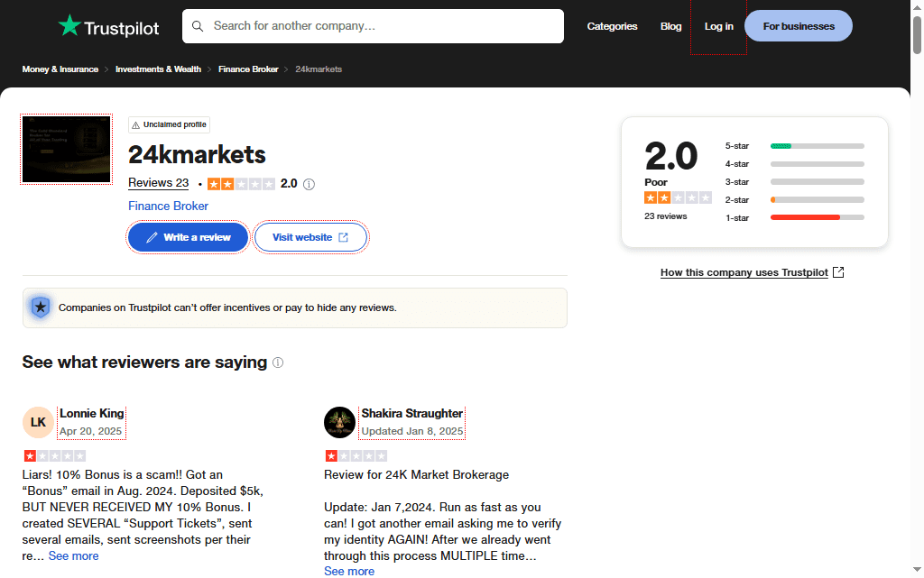Expand Shakira Straughter's review with See more

(x=349, y=572)
